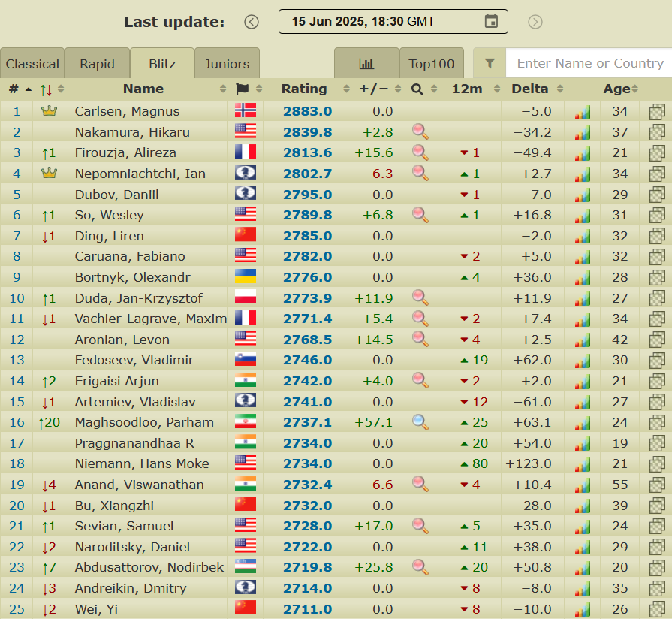Sort by rank change arrows column
The width and height of the screenshot is (672, 619).
click(x=51, y=89)
